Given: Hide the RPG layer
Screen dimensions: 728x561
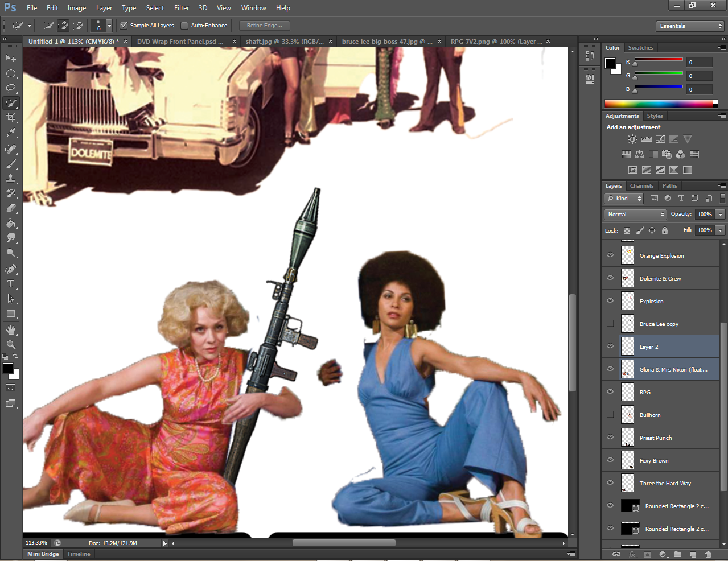Looking at the screenshot, I should point(610,392).
